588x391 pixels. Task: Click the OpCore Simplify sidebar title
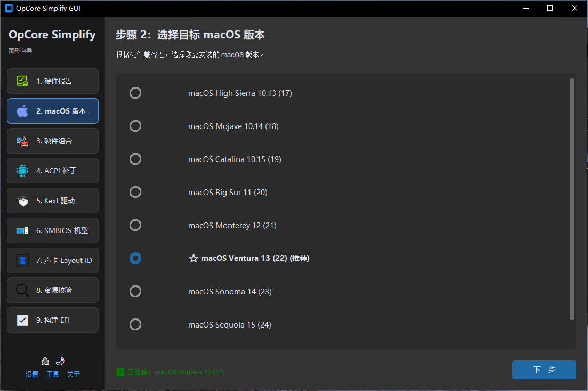[52, 35]
